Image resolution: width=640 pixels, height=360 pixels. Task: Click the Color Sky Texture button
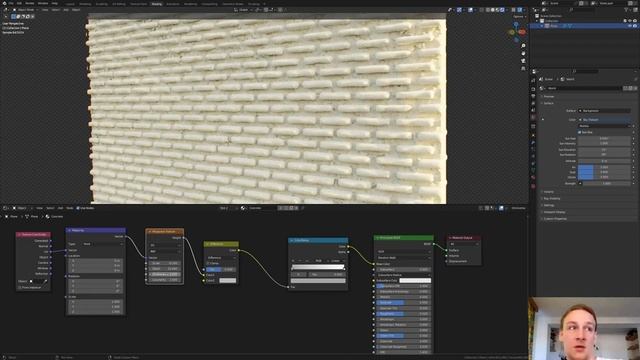point(604,120)
